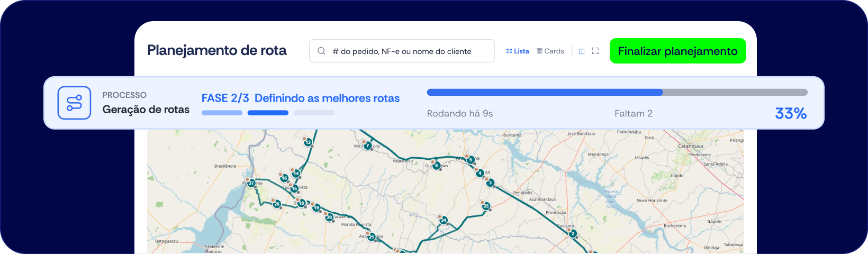Click Brasilândia label on map
This screenshot has width=868, height=254.
pos(225,166)
